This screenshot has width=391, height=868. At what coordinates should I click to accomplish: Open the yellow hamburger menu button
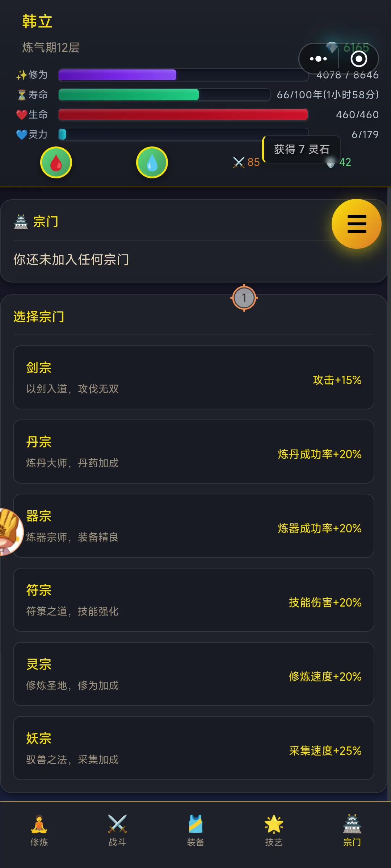point(357,224)
